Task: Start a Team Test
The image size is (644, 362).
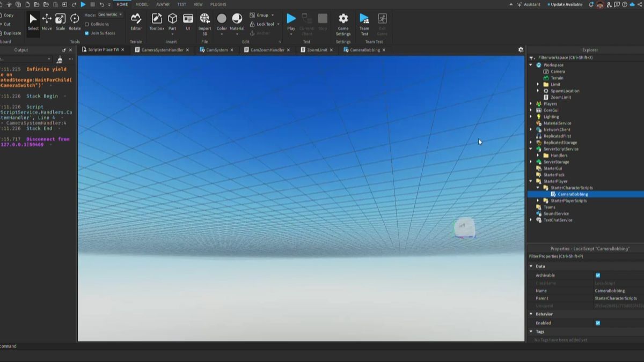Action: (364, 24)
